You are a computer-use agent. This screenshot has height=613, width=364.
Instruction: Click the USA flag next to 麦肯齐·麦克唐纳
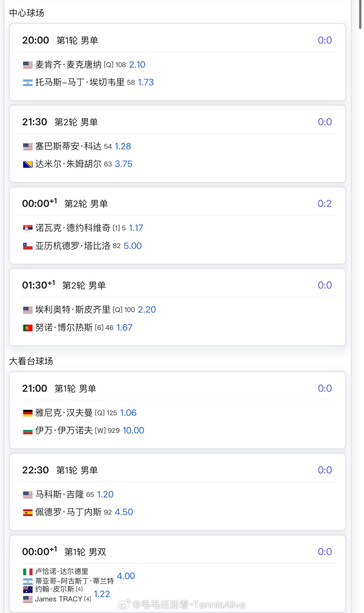(x=28, y=65)
